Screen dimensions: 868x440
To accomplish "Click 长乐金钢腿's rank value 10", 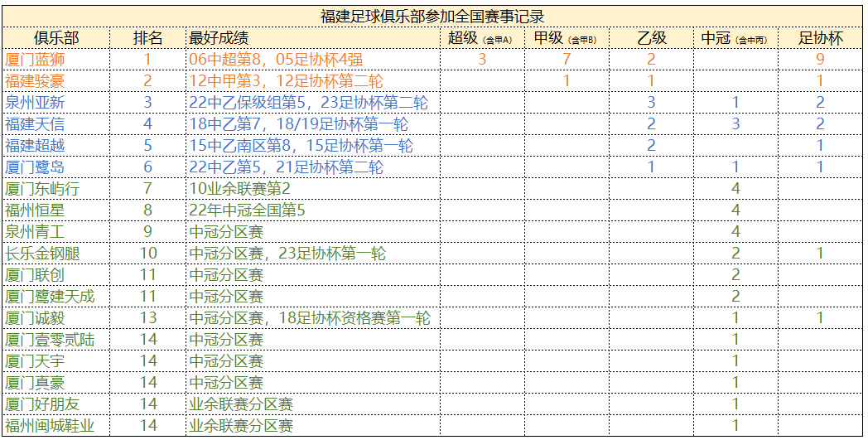I will point(147,254).
